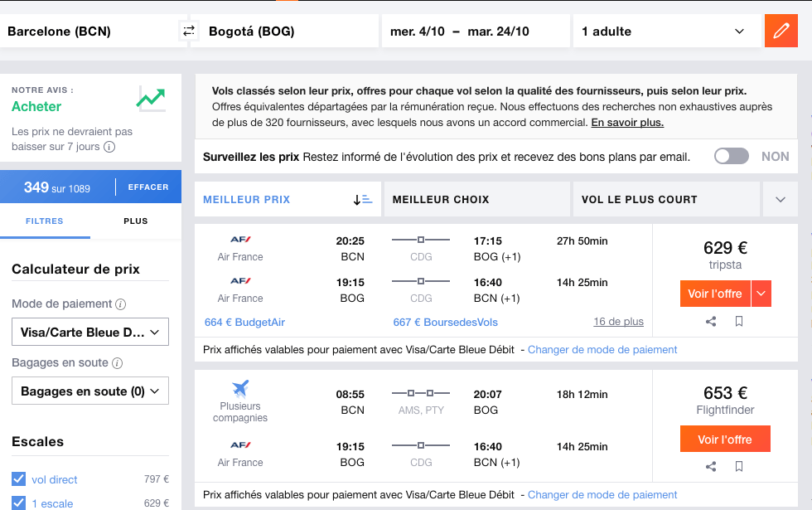The height and width of the screenshot is (510, 812).
Task: Open the Visa/Carte Bleue payment dropdown
Action: (89, 332)
